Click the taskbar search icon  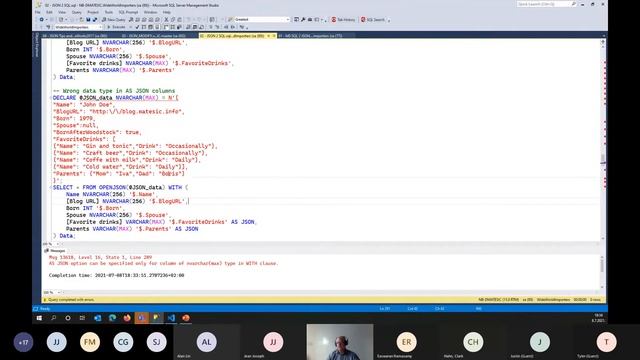point(53,318)
